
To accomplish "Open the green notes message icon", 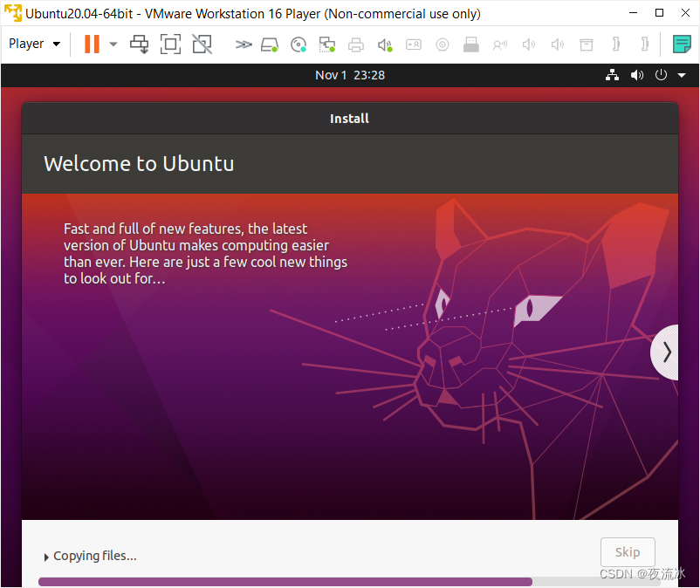I will (x=682, y=44).
